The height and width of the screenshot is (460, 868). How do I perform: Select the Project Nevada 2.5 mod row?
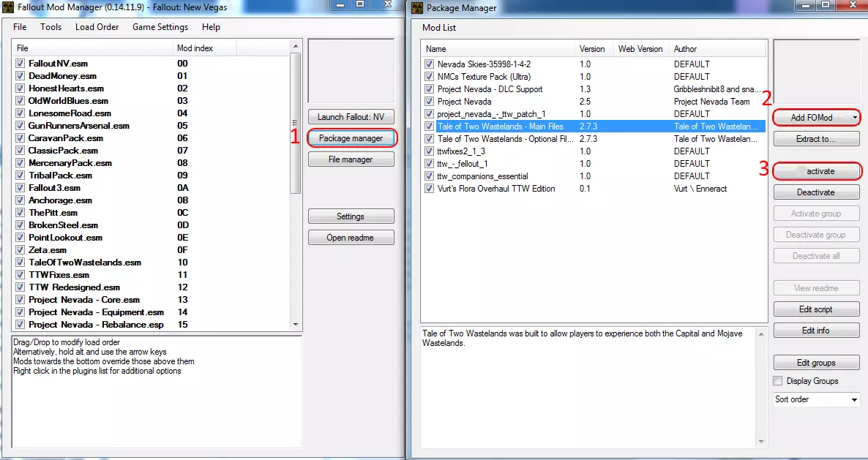594,102
